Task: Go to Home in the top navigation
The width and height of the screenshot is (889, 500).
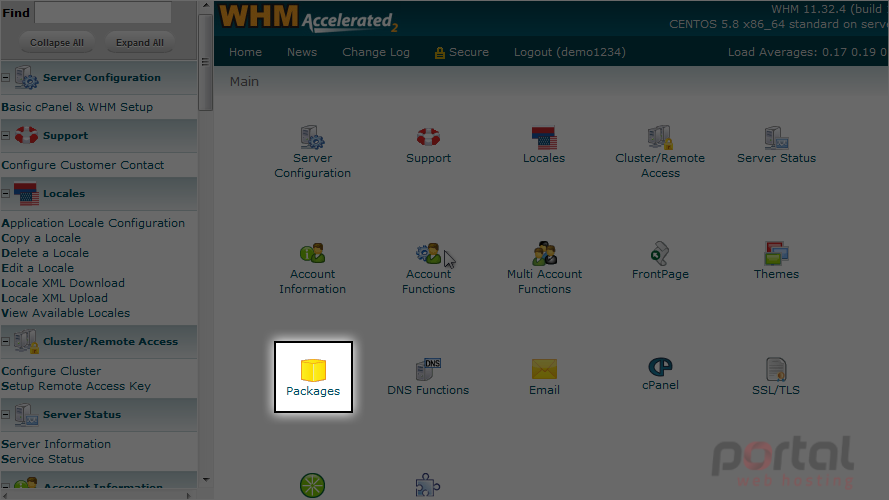Action: [x=245, y=52]
